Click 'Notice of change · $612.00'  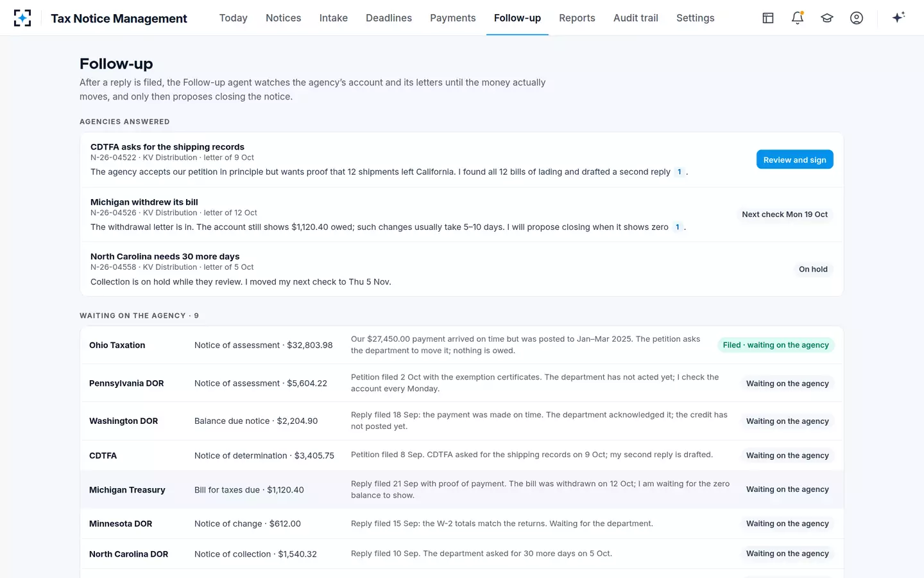248,524
